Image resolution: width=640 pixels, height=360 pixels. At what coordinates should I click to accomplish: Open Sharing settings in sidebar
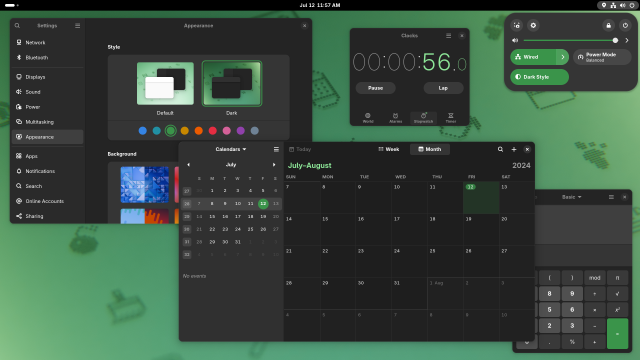[47, 216]
